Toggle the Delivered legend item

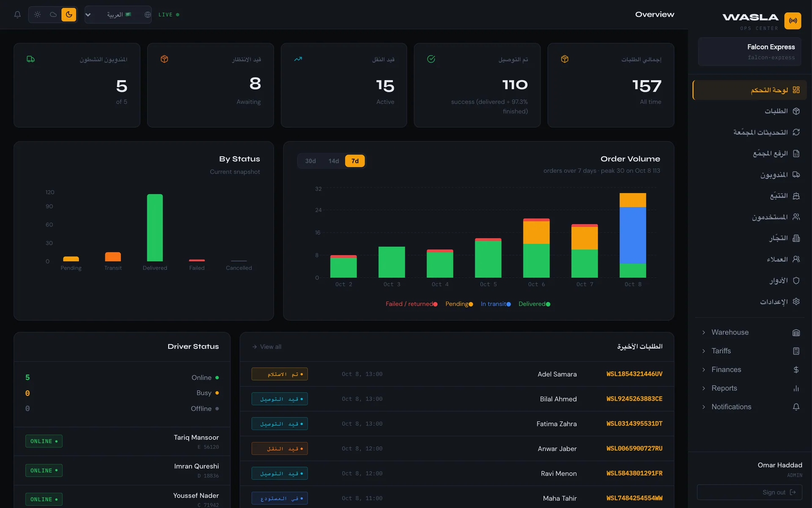click(534, 304)
